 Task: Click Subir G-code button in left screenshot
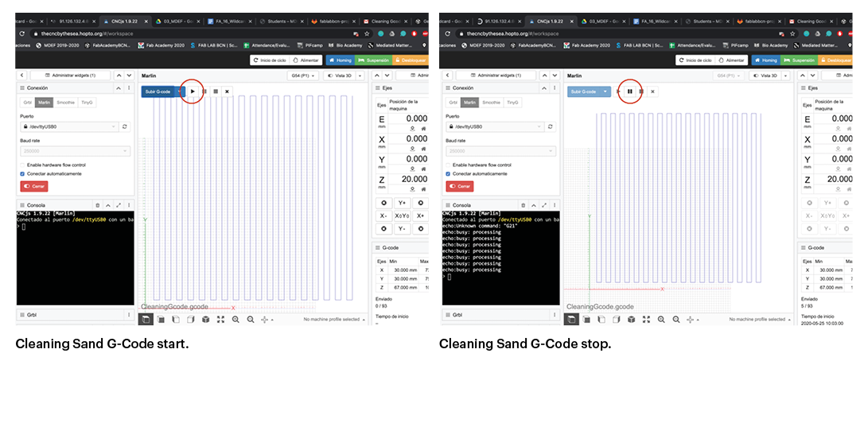coord(159,91)
